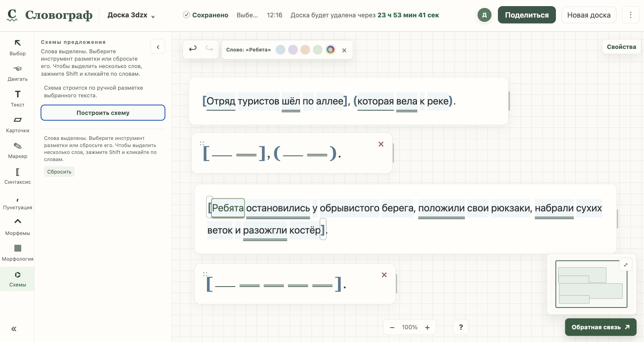
Task: Delete the first scheme card with red X
Action: 381,144
